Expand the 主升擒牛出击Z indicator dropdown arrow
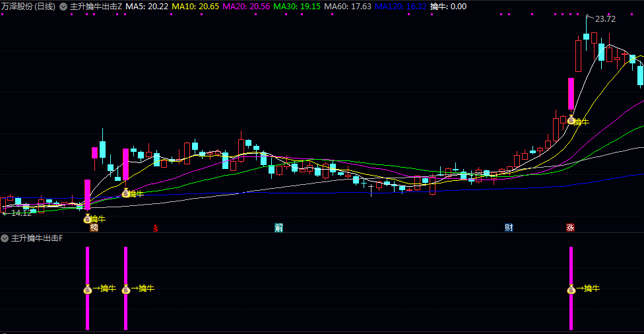The image size is (644, 334). click(63, 7)
